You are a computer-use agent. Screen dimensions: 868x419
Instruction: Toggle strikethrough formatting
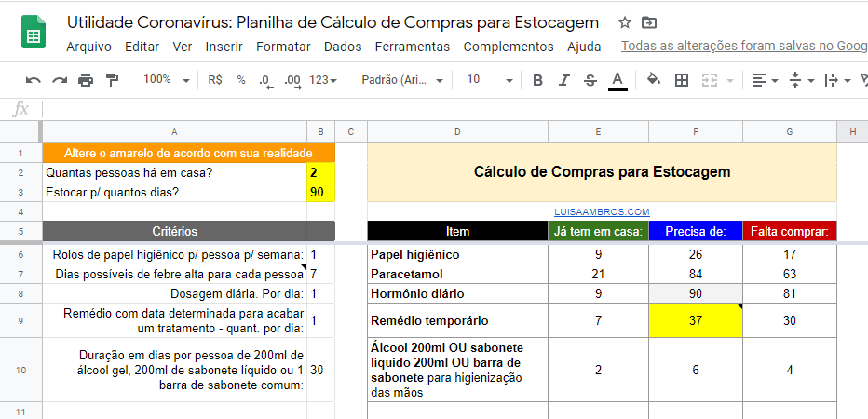(x=590, y=80)
